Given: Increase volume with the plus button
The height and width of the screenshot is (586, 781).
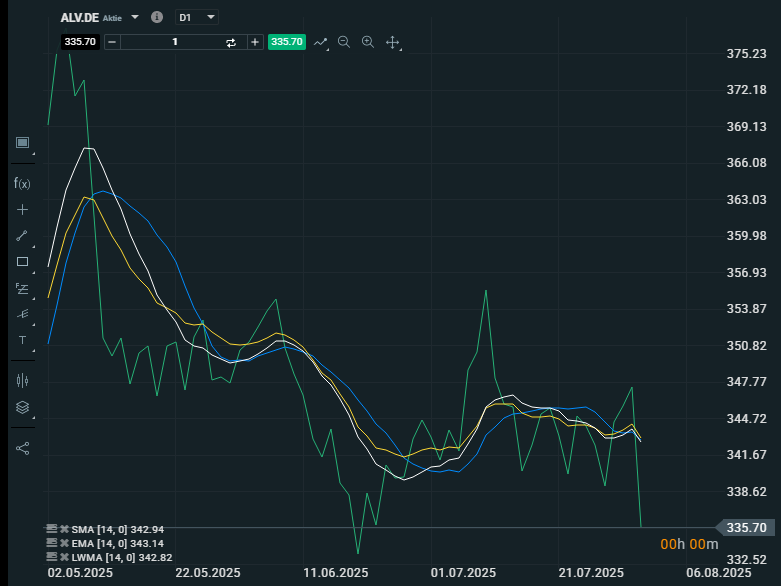Looking at the screenshot, I should (255, 42).
